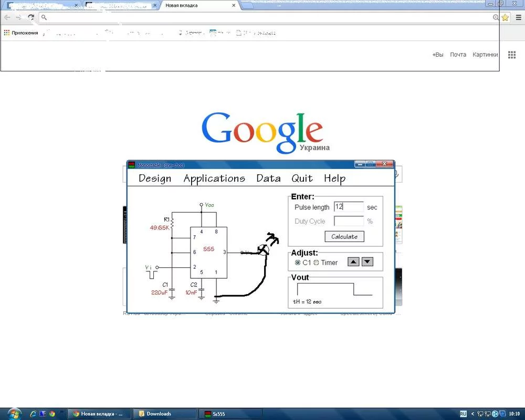The image size is (525, 420).
Task: Minimize the Monostable window
Action: pos(360,164)
